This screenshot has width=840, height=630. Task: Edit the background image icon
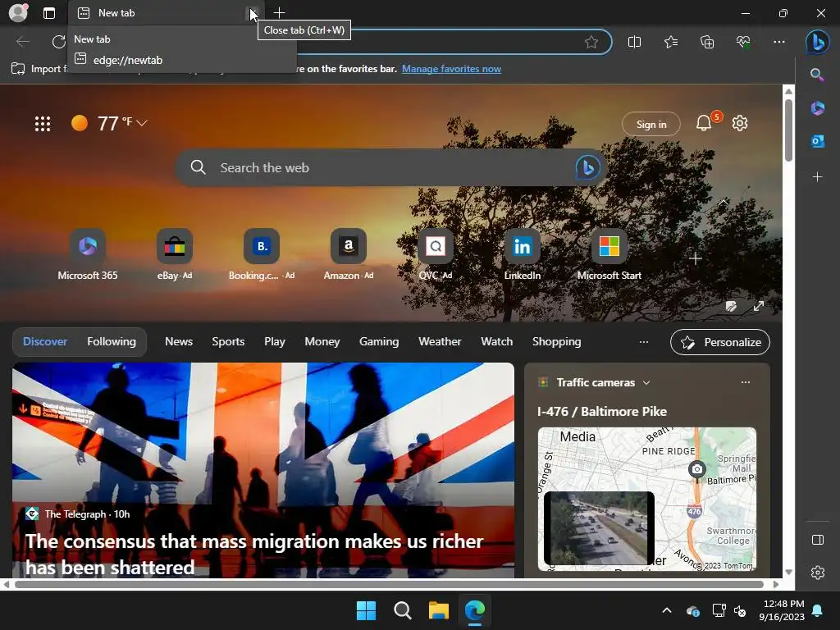click(731, 307)
